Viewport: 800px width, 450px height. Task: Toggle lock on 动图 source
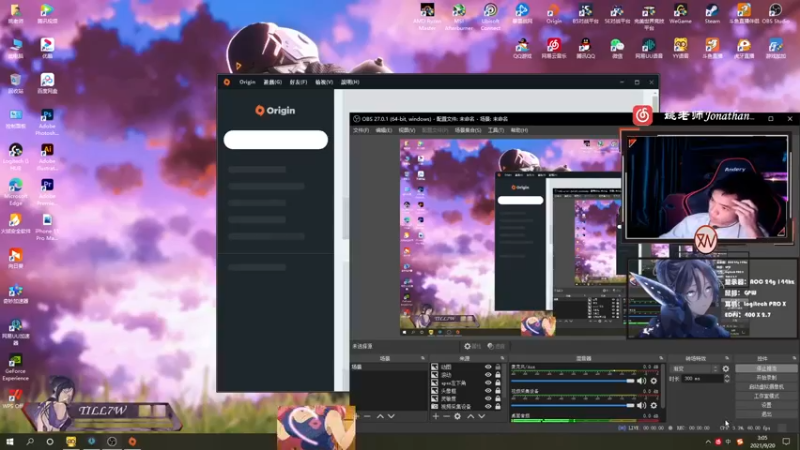click(x=498, y=367)
